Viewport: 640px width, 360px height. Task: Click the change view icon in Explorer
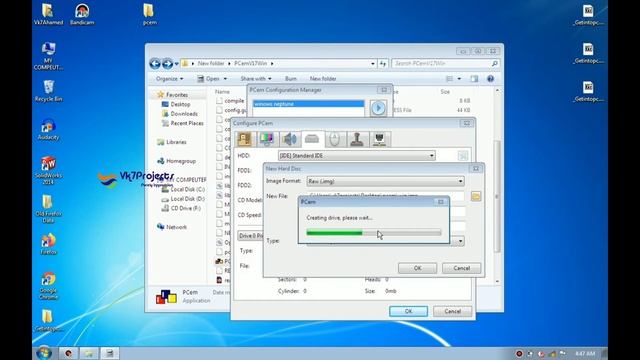click(x=450, y=79)
